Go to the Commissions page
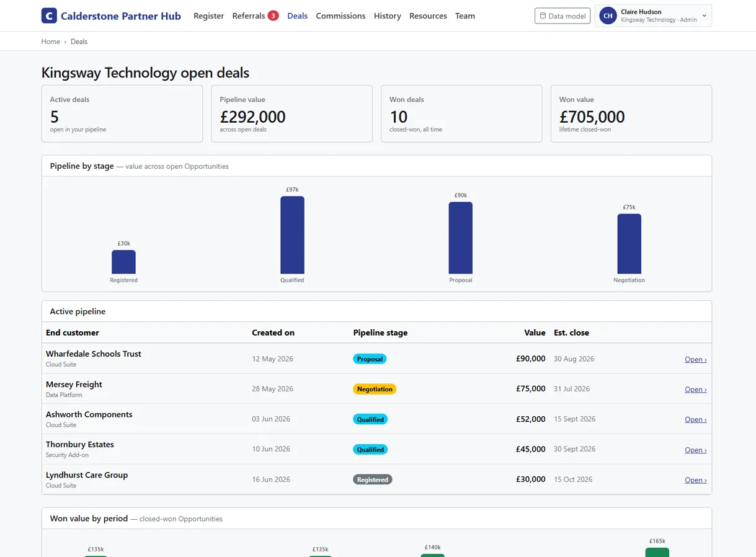This screenshot has height=557, width=756. click(340, 16)
